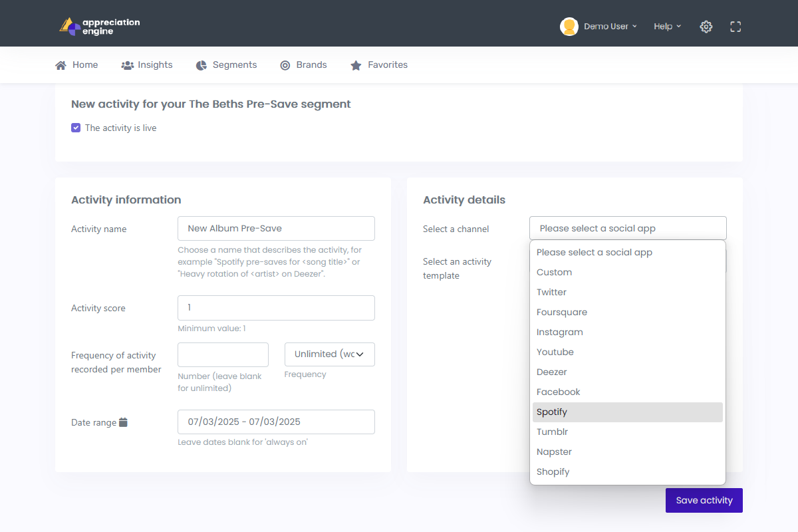Choose Twitter from the channel list
The height and width of the screenshot is (532, 798).
pyautogui.click(x=628, y=292)
